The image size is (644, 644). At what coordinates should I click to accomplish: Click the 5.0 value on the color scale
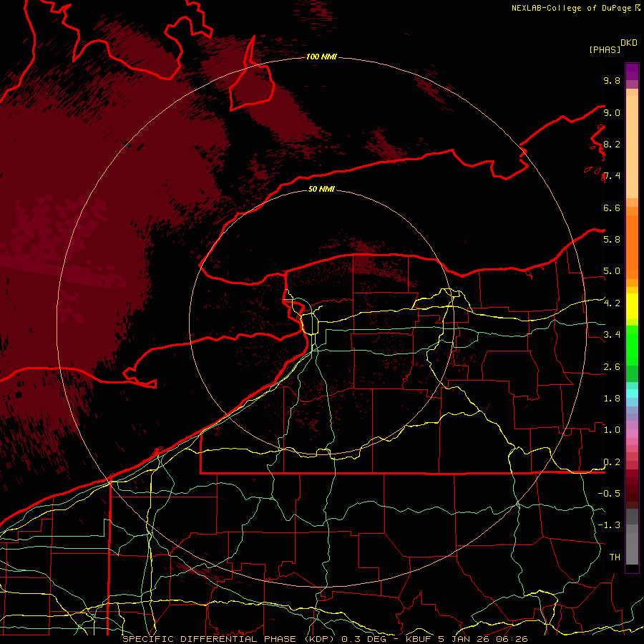(x=612, y=271)
